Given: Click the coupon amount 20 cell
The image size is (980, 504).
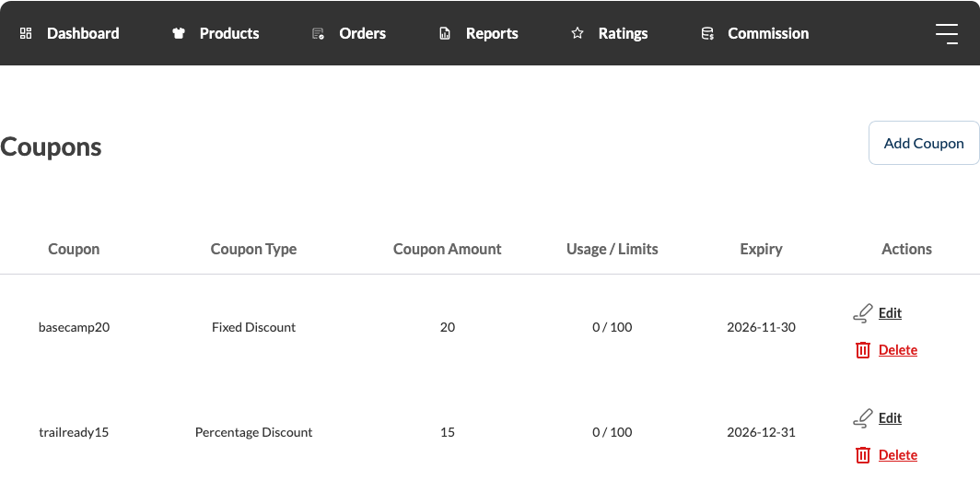Looking at the screenshot, I should tap(447, 327).
